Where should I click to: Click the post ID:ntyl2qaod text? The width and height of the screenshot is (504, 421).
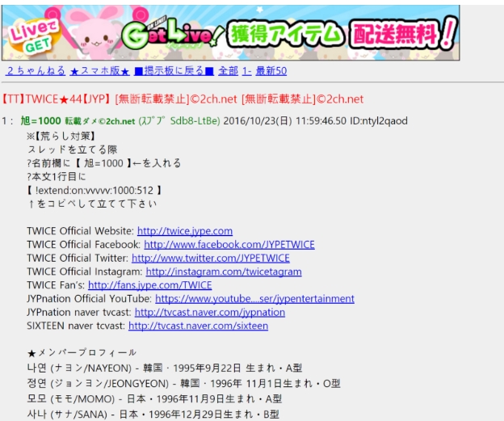[x=379, y=121]
